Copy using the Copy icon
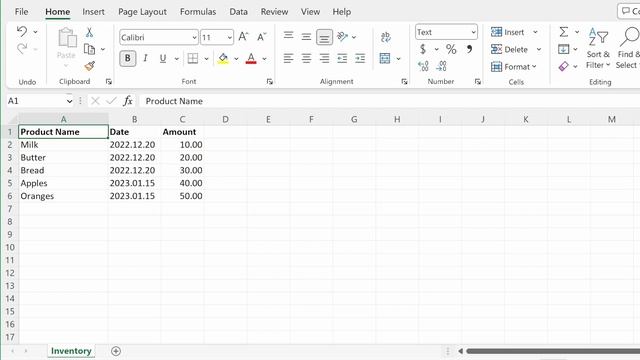The image size is (640, 360). (89, 49)
